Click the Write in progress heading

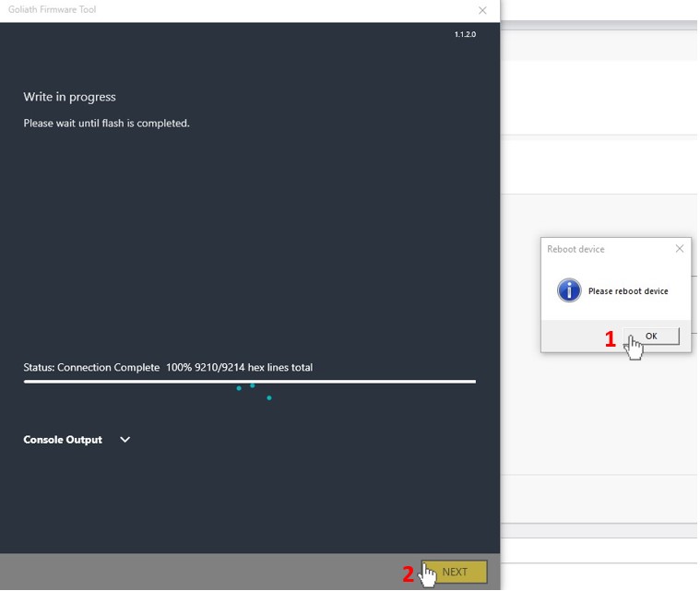(69, 97)
